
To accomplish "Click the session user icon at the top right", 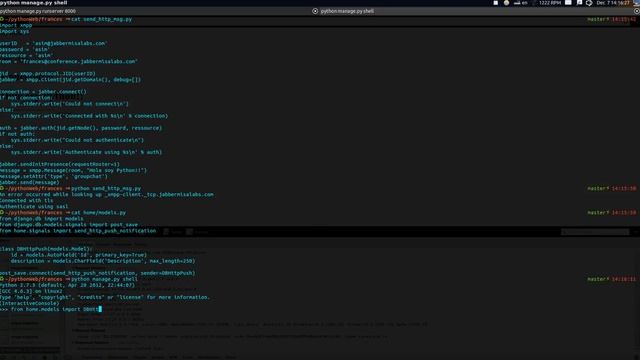I will coord(637,3).
